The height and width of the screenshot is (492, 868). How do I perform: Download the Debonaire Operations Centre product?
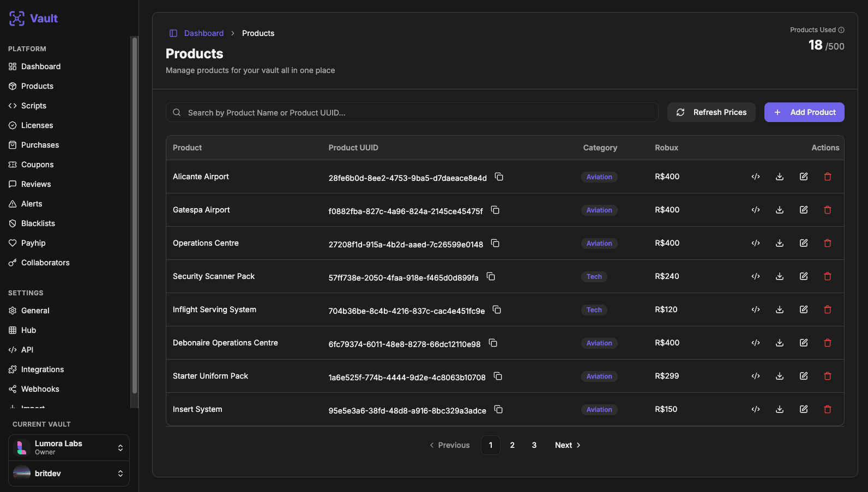[x=780, y=343]
